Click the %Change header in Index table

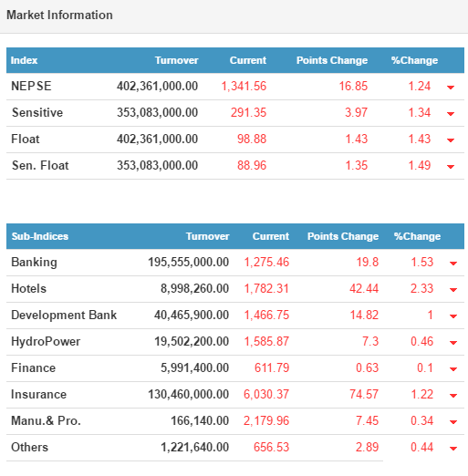pos(414,60)
